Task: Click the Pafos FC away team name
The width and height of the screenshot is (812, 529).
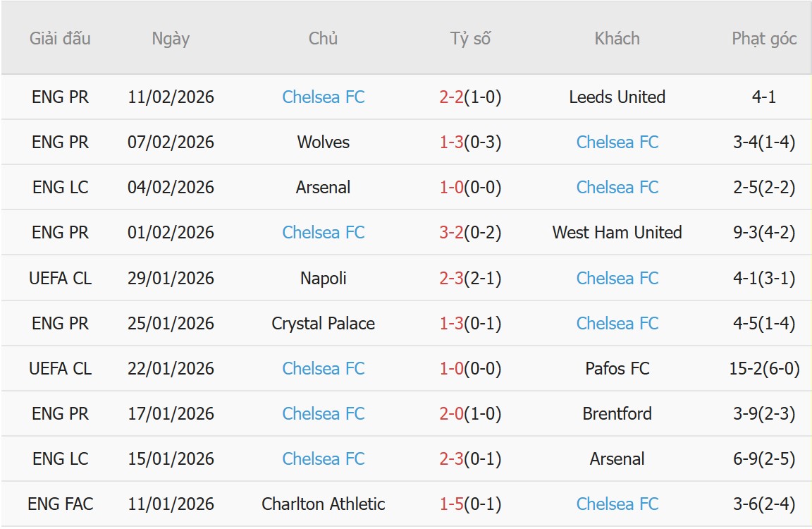Action: click(x=617, y=369)
